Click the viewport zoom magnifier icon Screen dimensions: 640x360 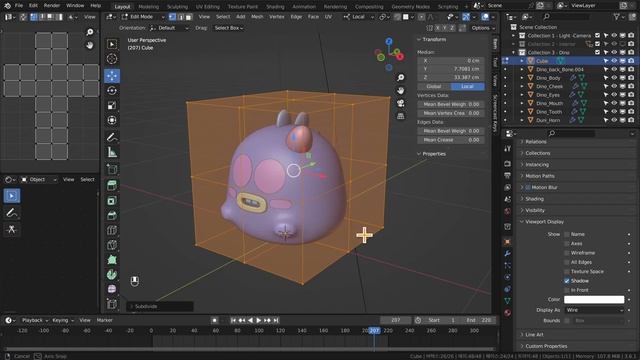pos(400,78)
